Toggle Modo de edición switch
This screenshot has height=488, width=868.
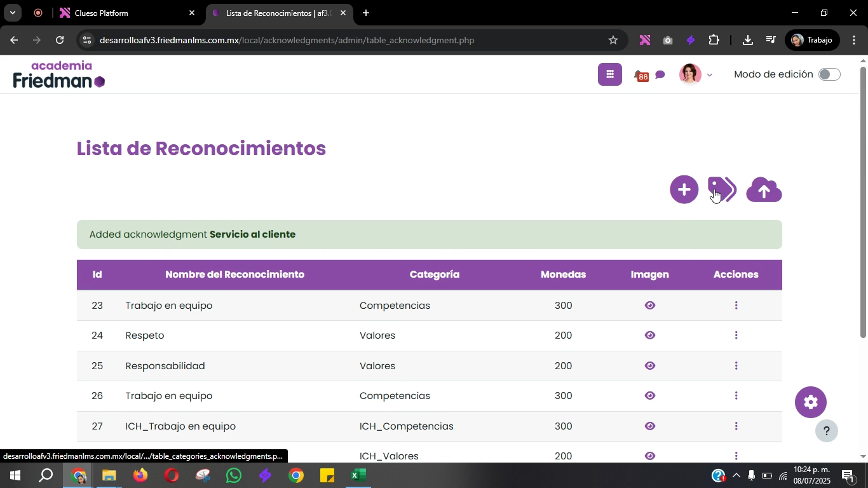coord(829,74)
